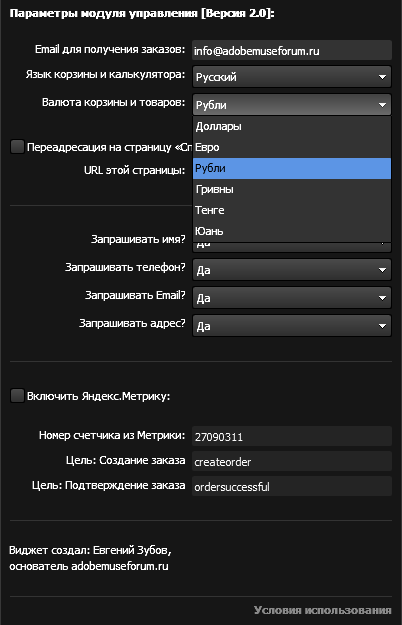Open Запрашивать адрес dropdown
The height and width of the screenshot is (625, 402).
pyautogui.click(x=292, y=326)
